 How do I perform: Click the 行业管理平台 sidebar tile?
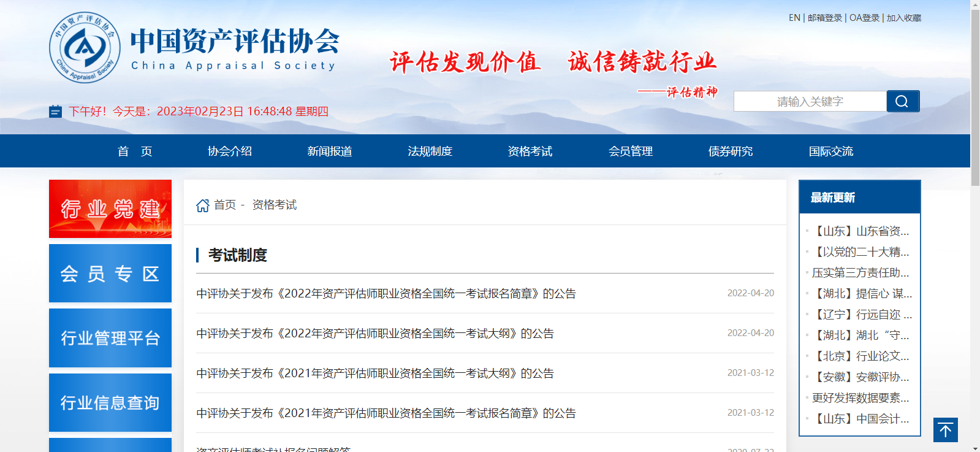click(x=110, y=338)
